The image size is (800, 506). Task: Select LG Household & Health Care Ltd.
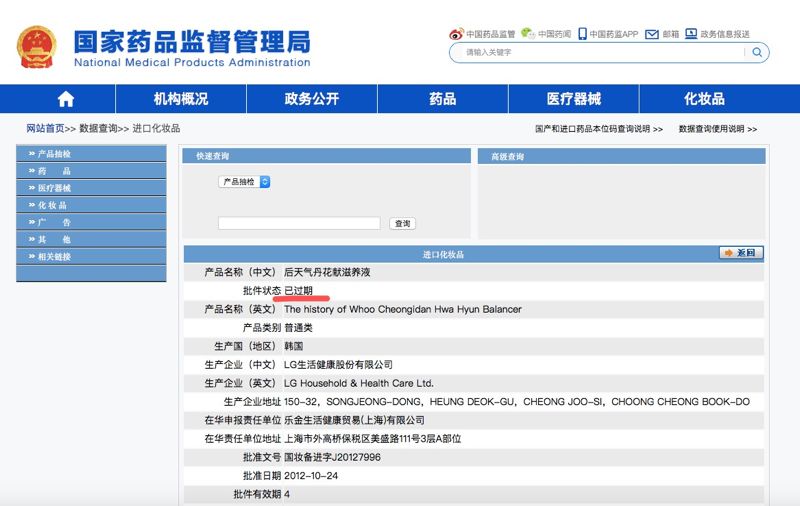click(359, 383)
